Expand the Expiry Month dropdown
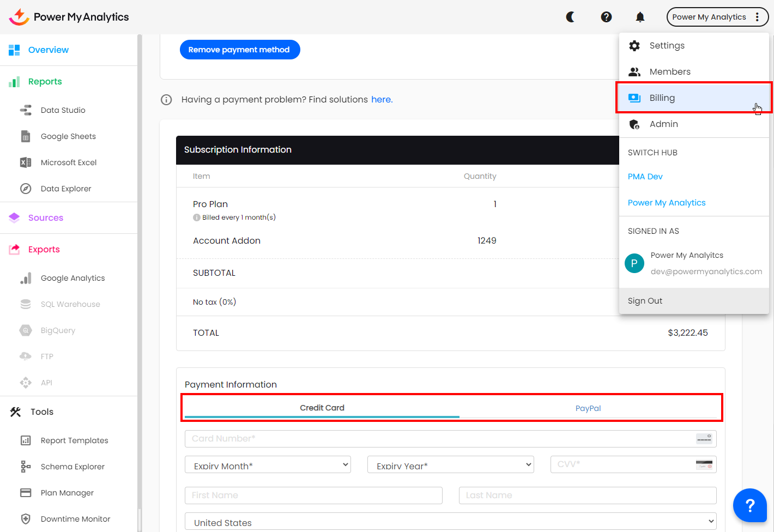This screenshot has width=774, height=532. tap(268, 465)
